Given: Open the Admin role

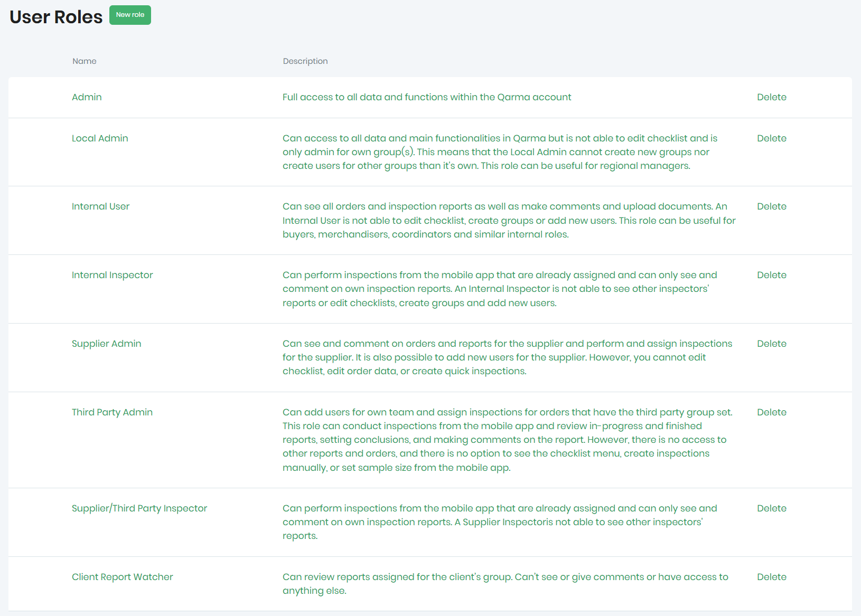Looking at the screenshot, I should coord(87,97).
